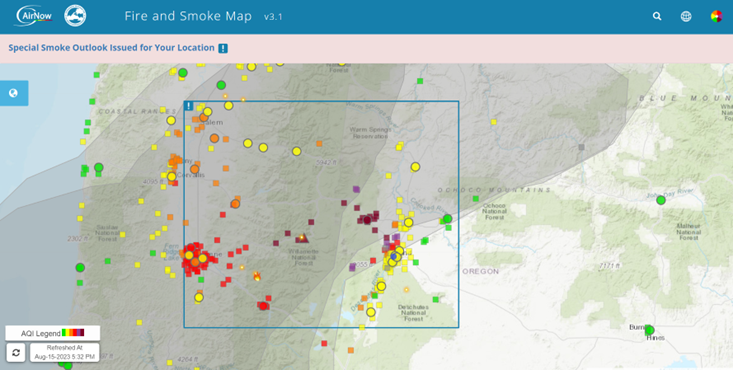Select green monitor circle at Burns
Viewport: 733px width, 370px height.
click(649, 330)
